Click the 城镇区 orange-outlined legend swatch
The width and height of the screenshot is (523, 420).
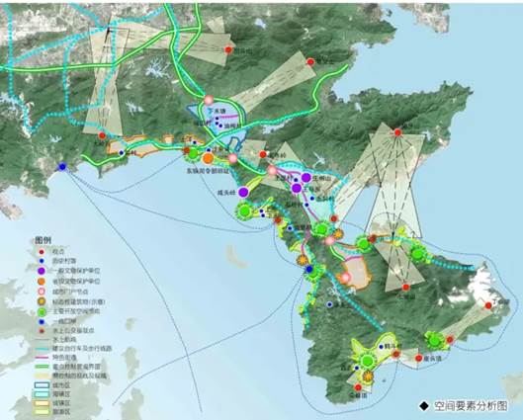pos(42,403)
